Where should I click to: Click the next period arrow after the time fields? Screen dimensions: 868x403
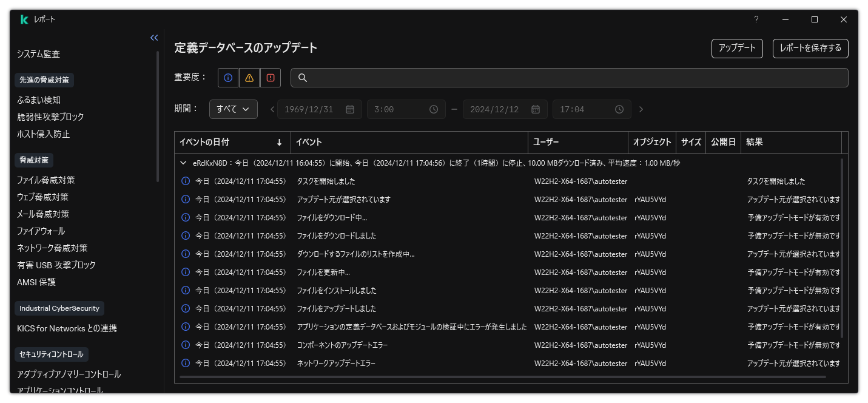click(x=641, y=109)
